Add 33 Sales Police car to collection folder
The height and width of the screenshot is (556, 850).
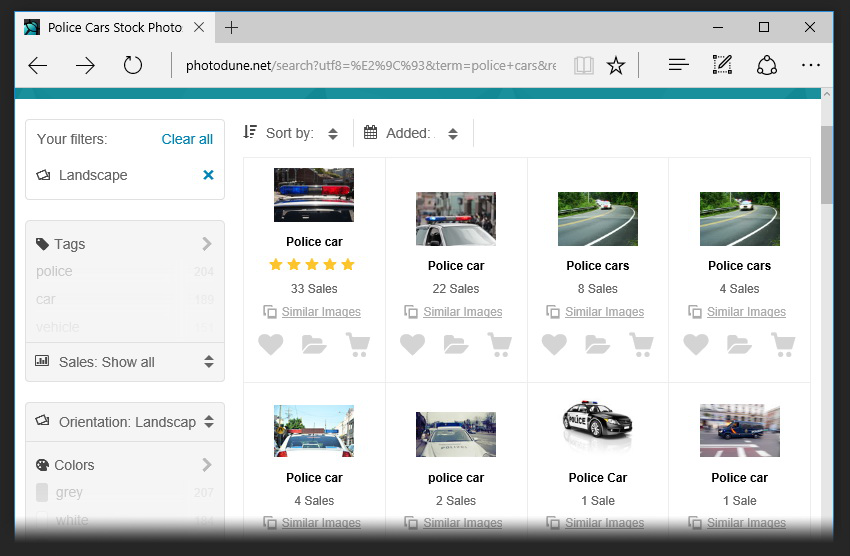[x=314, y=345]
